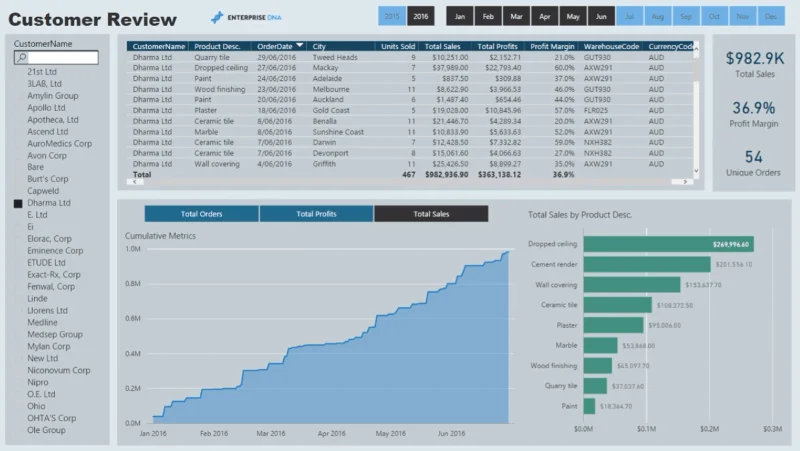Click the Marble sales bar

[601, 345]
